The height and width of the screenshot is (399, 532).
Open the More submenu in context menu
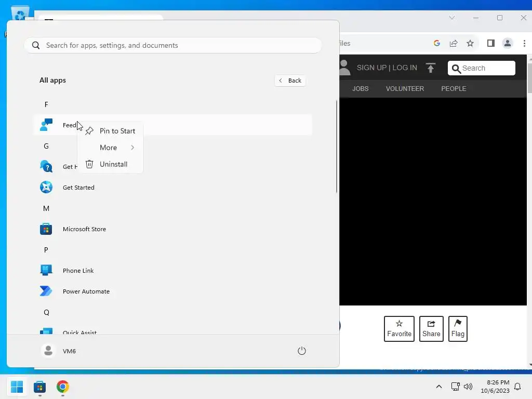(x=111, y=148)
